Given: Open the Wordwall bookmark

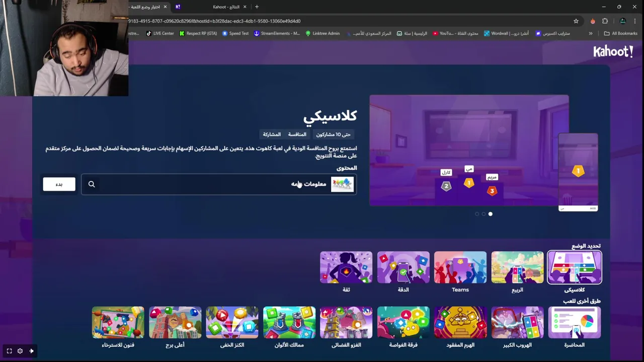Looking at the screenshot, I should tap(506, 33).
